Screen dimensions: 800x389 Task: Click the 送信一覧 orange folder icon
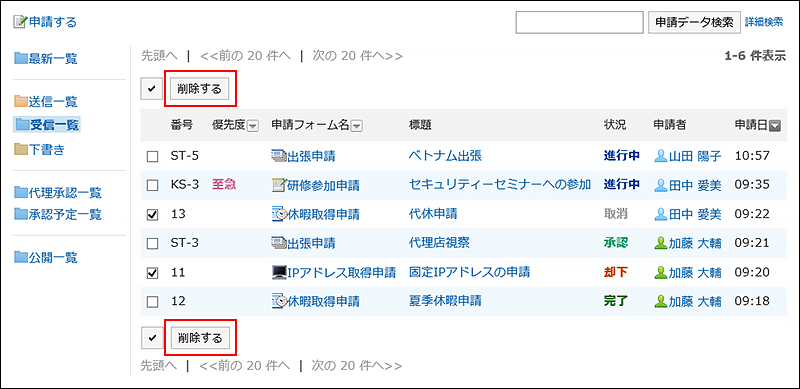point(20,102)
